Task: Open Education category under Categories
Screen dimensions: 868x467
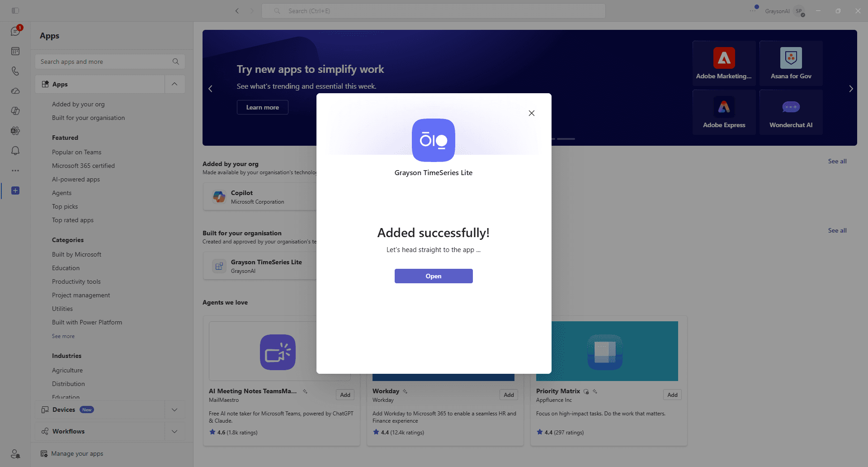Action: coord(66,268)
